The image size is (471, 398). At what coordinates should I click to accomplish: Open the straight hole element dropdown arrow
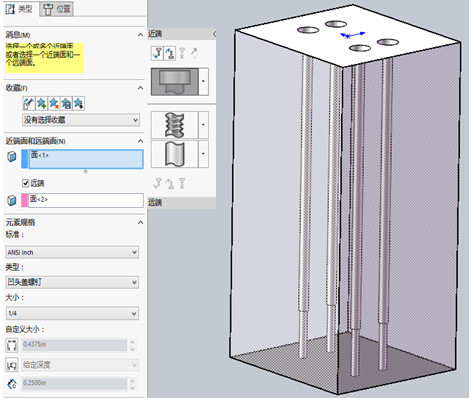click(204, 154)
